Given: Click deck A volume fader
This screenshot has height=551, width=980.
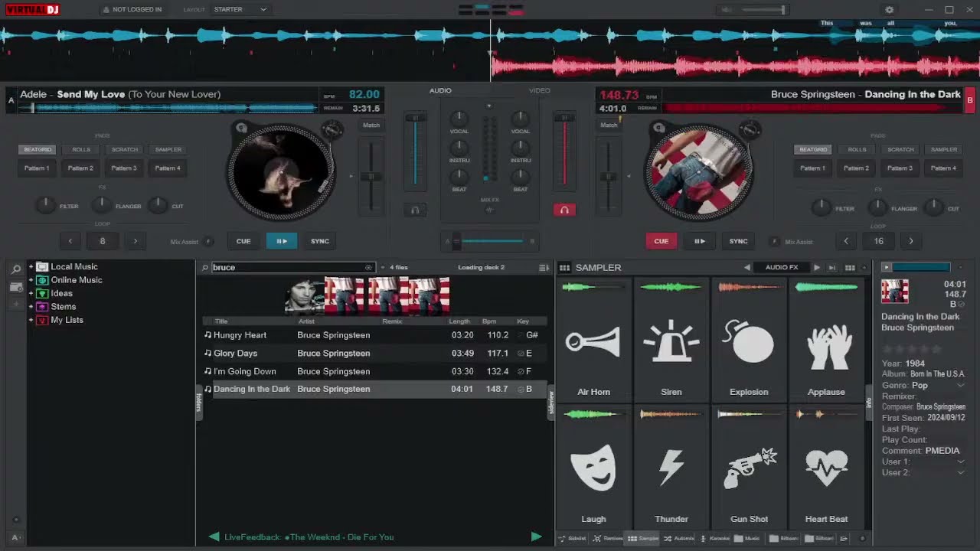Looking at the screenshot, I should pyautogui.click(x=416, y=149).
